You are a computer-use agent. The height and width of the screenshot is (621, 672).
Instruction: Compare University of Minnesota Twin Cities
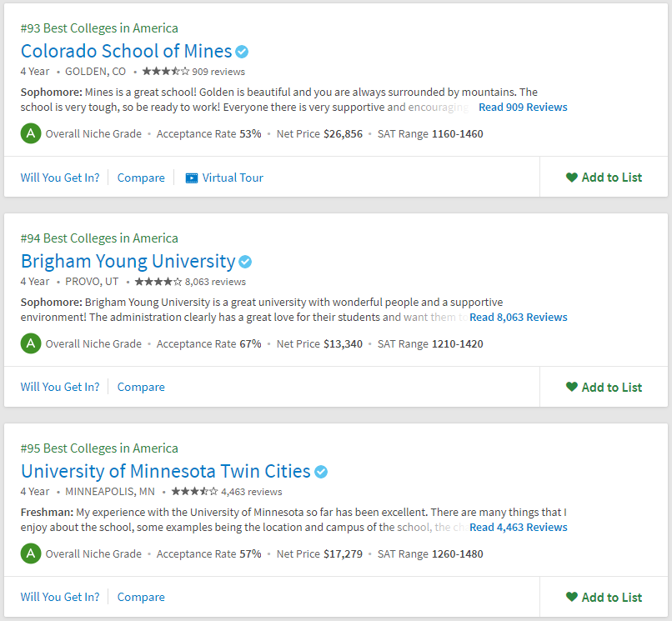[141, 597]
